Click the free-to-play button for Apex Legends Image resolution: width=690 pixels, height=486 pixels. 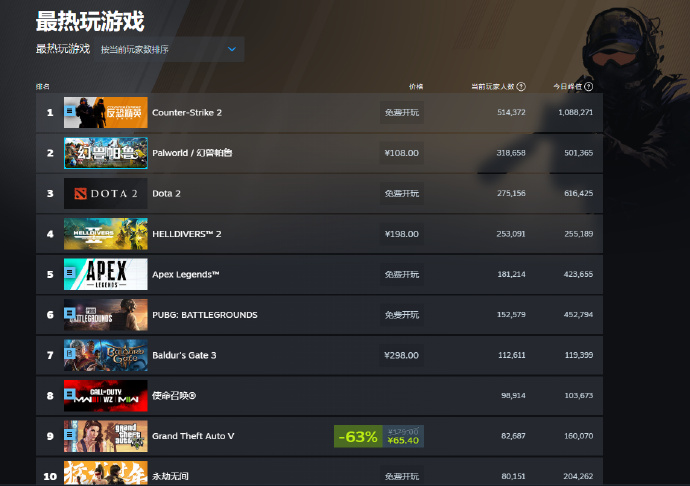click(x=402, y=274)
